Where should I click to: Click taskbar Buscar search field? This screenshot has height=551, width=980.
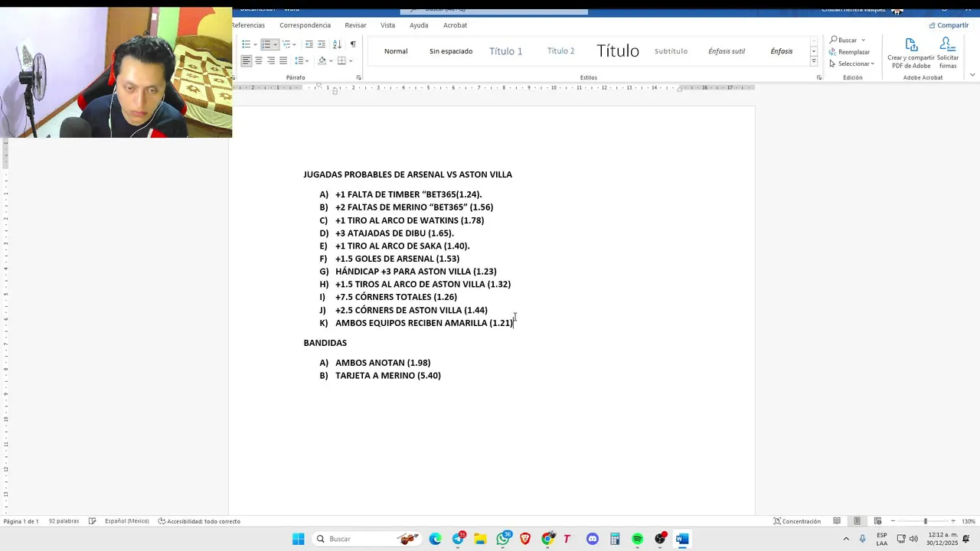(x=367, y=539)
